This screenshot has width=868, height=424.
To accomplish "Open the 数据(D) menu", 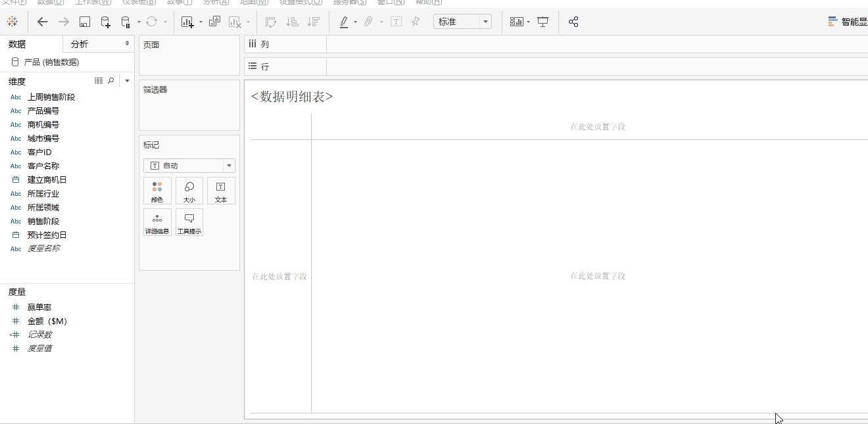I will tap(50, 3).
